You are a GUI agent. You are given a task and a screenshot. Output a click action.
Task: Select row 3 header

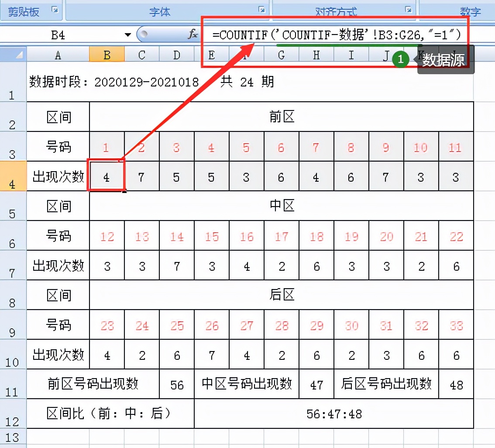click(x=13, y=146)
